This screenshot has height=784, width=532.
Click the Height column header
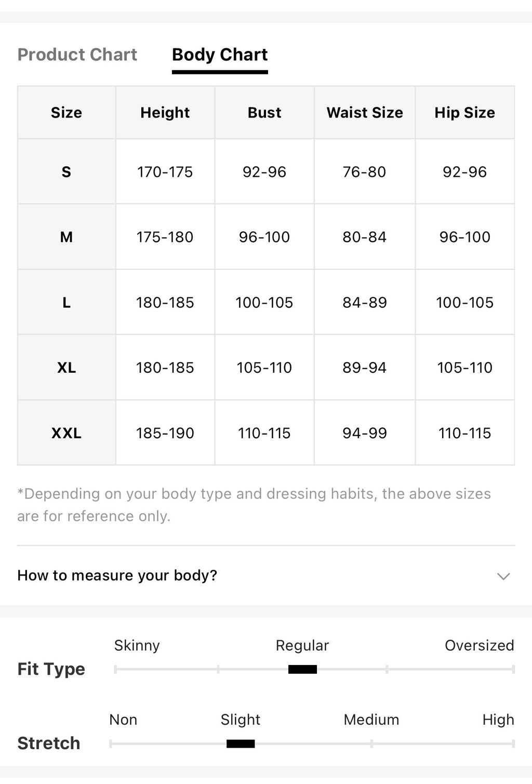pyautogui.click(x=165, y=112)
